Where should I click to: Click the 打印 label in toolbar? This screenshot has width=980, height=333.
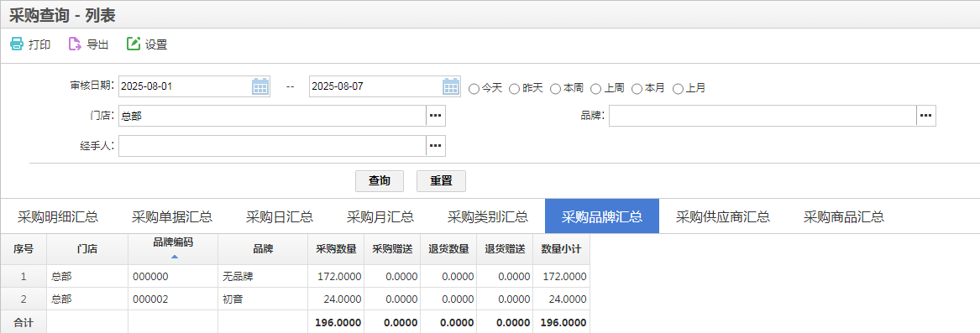39,45
